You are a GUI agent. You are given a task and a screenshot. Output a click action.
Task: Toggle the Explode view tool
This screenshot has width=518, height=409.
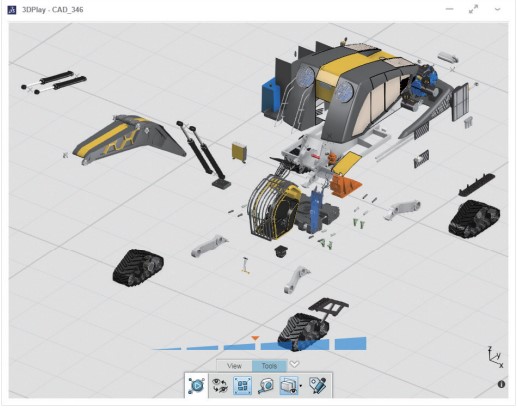coord(242,386)
